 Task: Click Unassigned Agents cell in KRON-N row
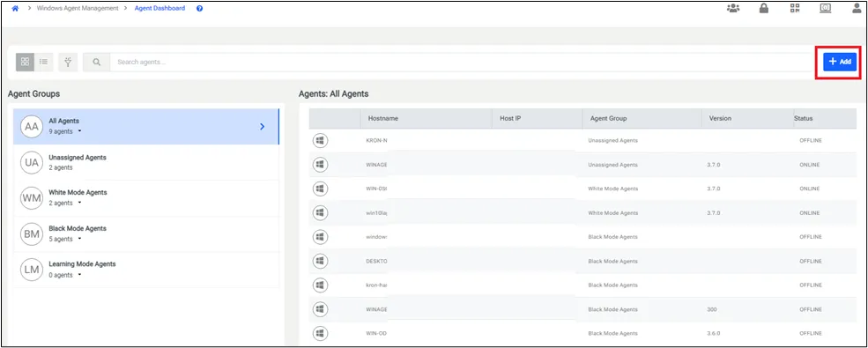[612, 141]
